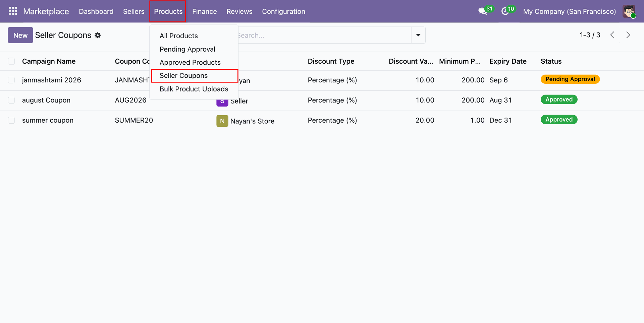The width and height of the screenshot is (644, 323).
Task: Sort by the Discount Va... column header
Action: 411,61
